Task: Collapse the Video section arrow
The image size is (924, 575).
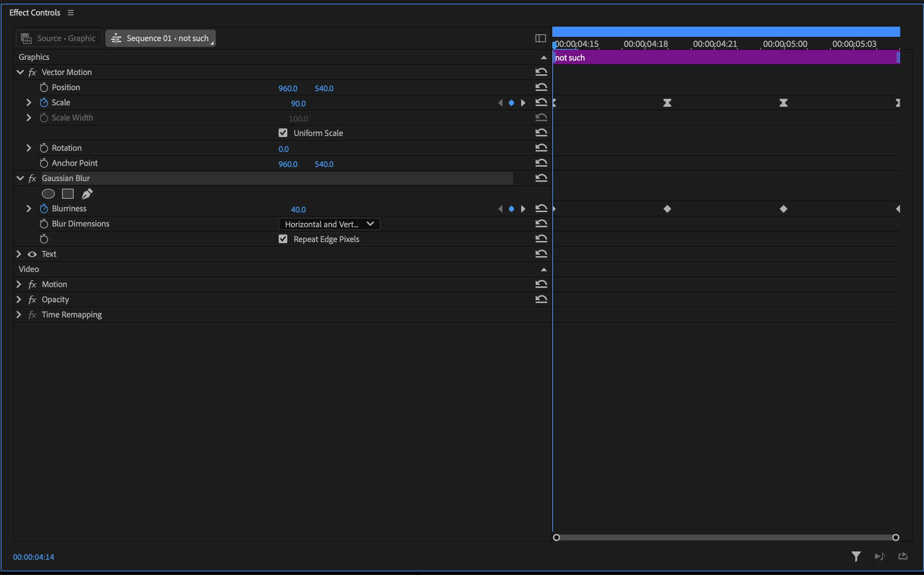Action: [544, 269]
